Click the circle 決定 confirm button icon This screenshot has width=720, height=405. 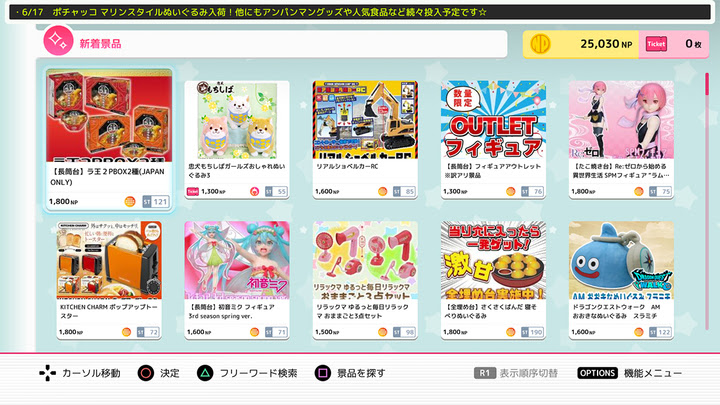coord(146,373)
